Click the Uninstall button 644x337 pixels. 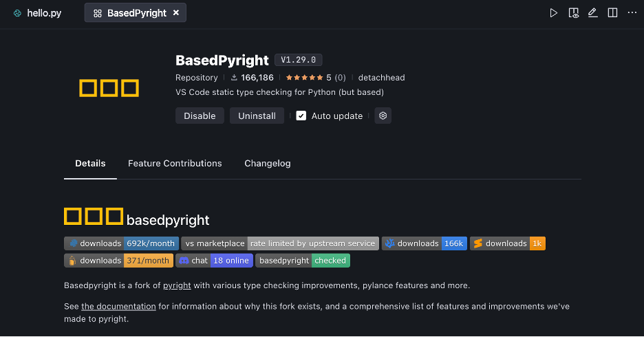[x=257, y=116]
